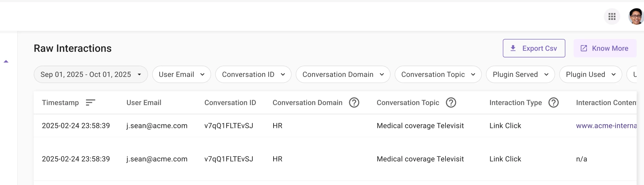Viewport: 644px width, 185px height.
Task: Open the user profile avatar
Action: (x=636, y=17)
